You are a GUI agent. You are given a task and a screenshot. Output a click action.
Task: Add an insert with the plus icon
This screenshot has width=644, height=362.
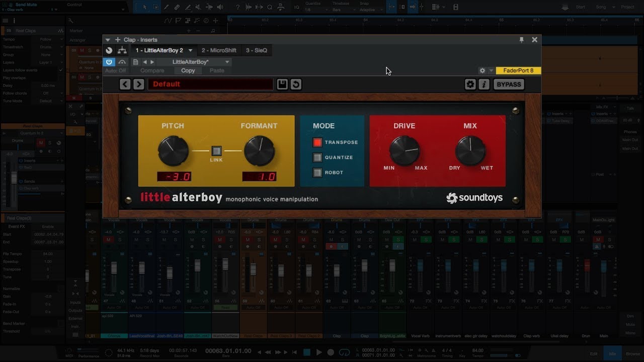pos(118,40)
